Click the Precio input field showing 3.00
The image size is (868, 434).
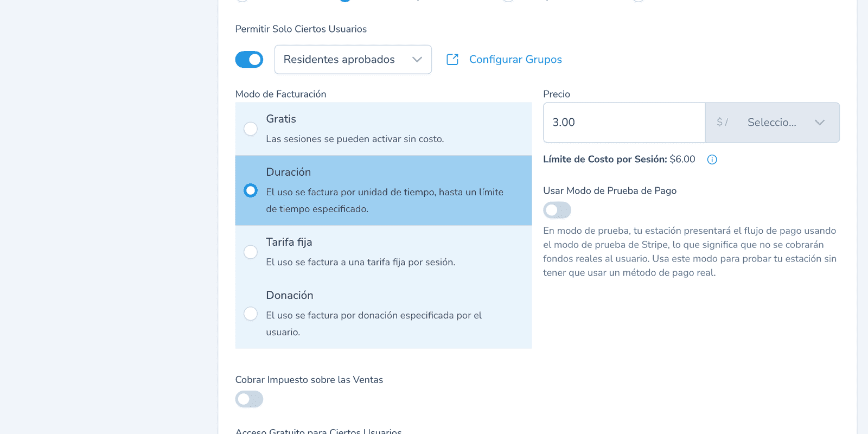point(624,123)
